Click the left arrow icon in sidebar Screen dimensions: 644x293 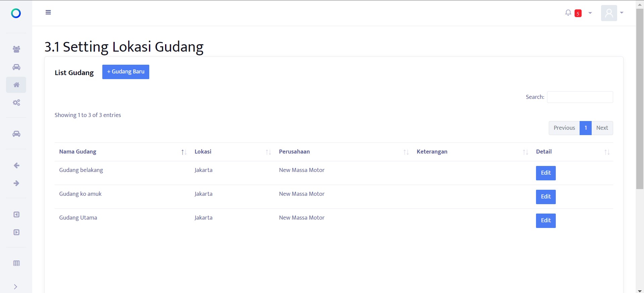(x=16, y=166)
